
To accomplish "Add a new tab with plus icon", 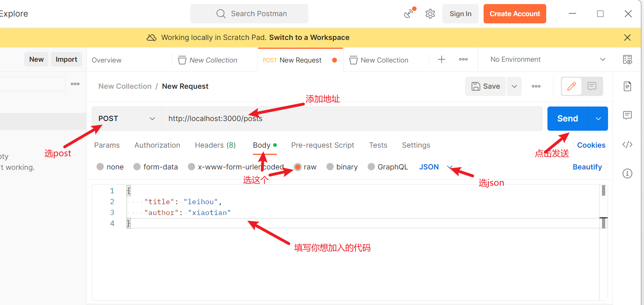I will (x=442, y=59).
